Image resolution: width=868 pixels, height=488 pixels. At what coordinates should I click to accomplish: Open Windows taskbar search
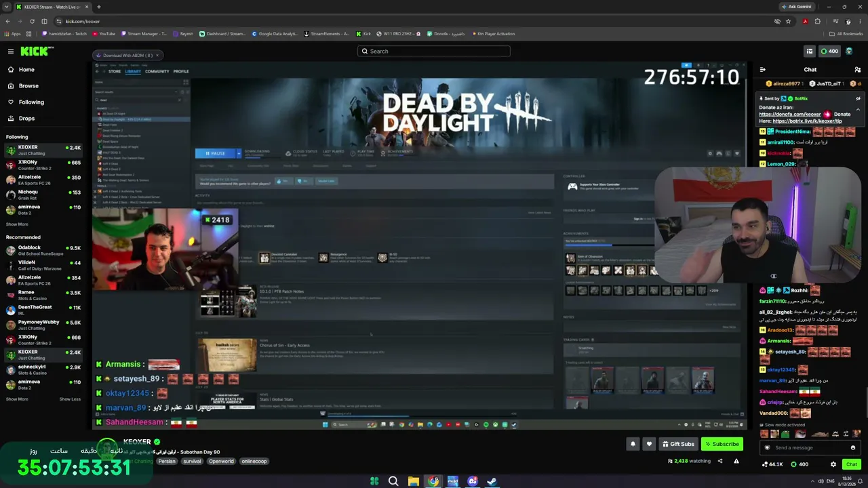pos(393,481)
